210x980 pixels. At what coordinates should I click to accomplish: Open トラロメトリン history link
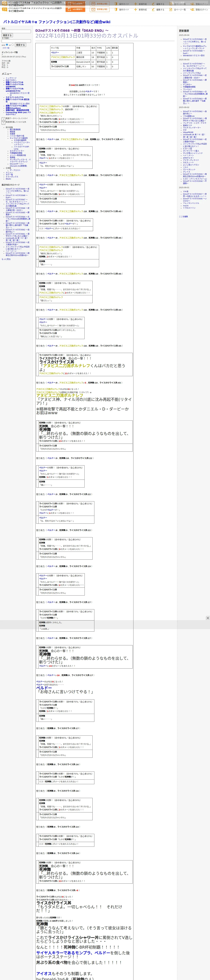189,208
